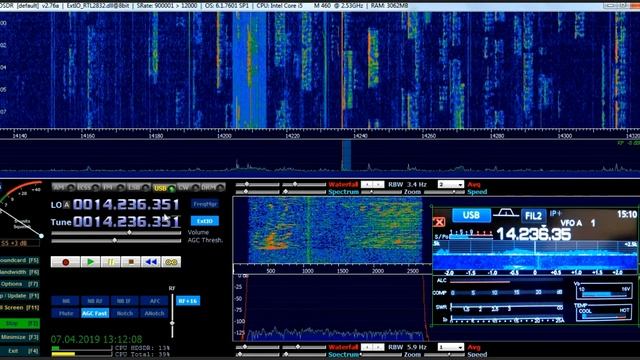Close the overlay with the red X icon

coord(439,222)
